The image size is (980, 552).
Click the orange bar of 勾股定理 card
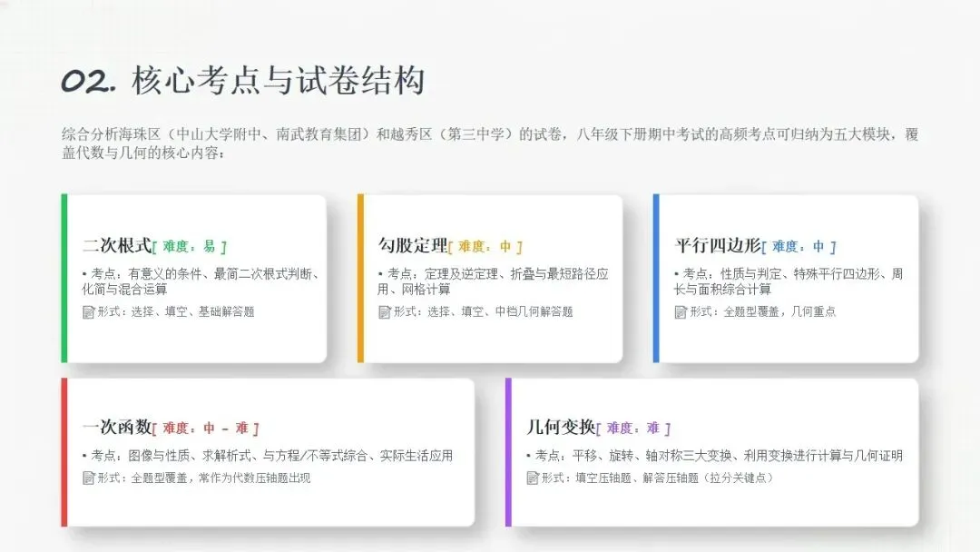click(x=360, y=278)
